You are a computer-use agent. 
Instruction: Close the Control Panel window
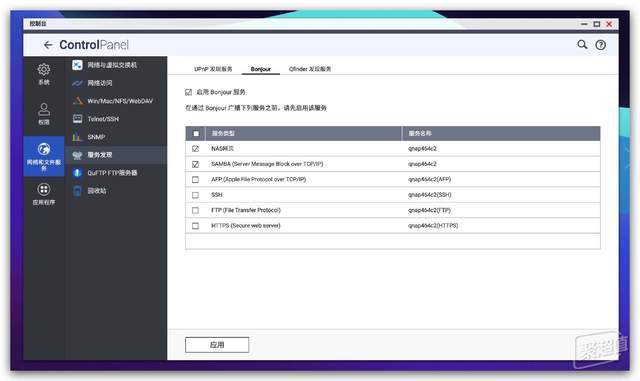(x=609, y=24)
